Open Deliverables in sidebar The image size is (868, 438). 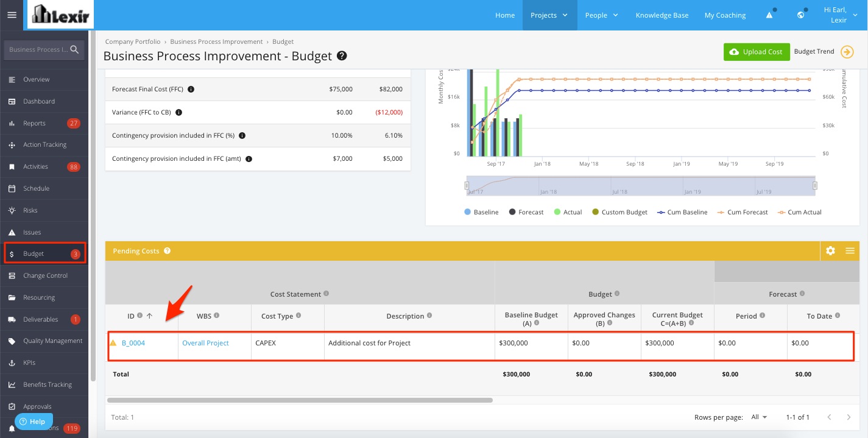pos(44,319)
